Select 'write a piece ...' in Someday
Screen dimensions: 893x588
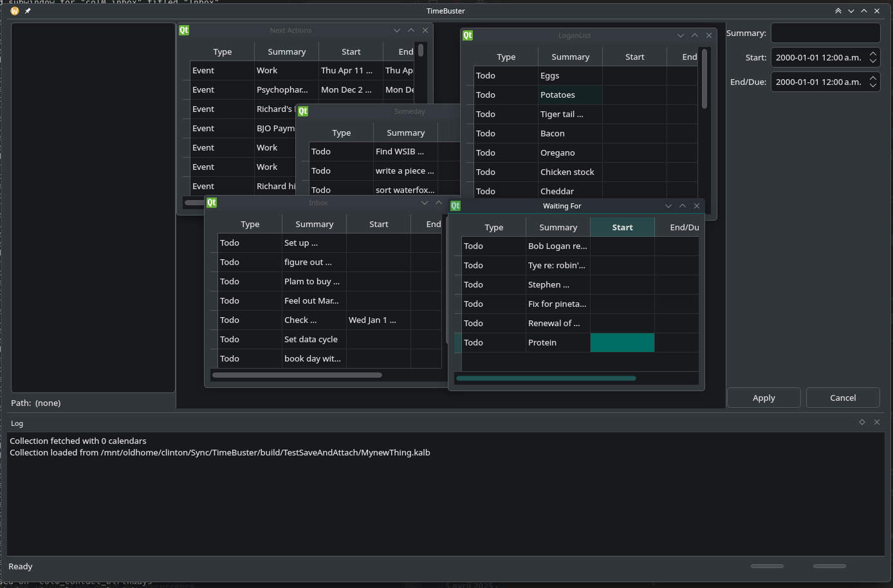click(x=405, y=170)
